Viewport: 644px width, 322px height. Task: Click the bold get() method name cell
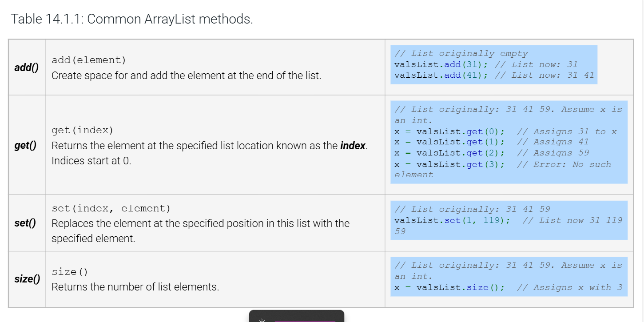point(27,145)
